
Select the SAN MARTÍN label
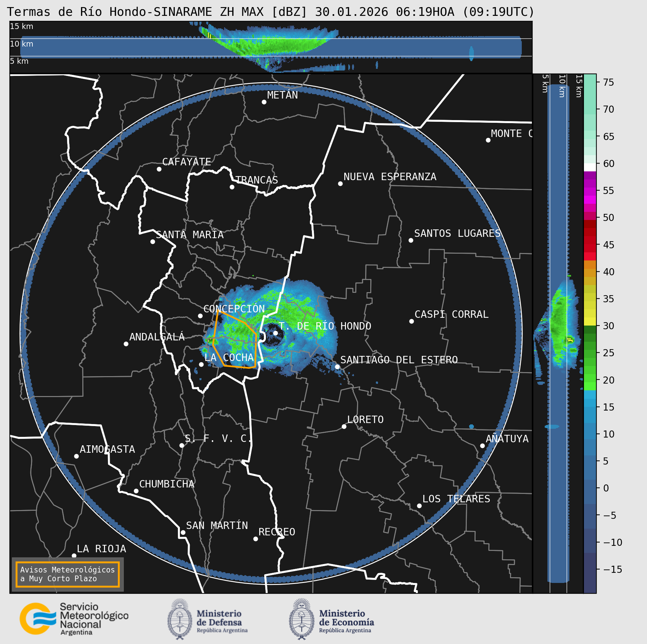217,526
